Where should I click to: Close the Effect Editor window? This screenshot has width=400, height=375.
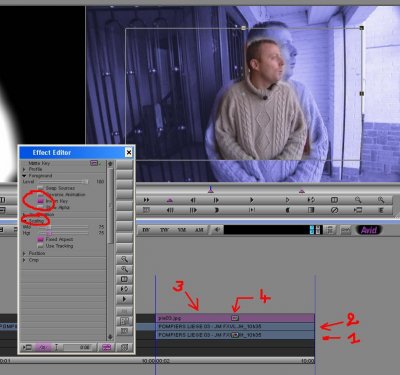pyautogui.click(x=129, y=153)
